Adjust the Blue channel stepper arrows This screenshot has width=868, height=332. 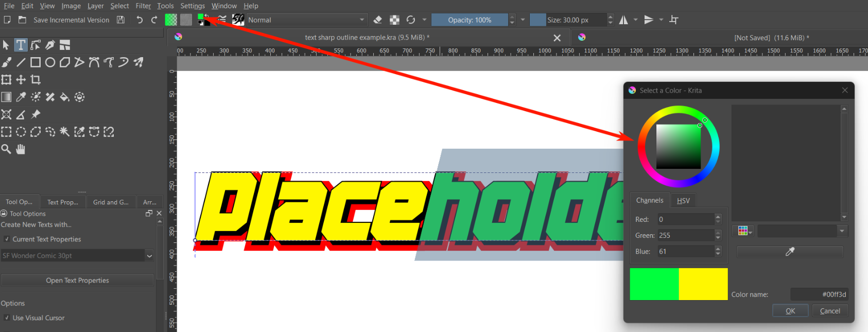click(x=718, y=251)
